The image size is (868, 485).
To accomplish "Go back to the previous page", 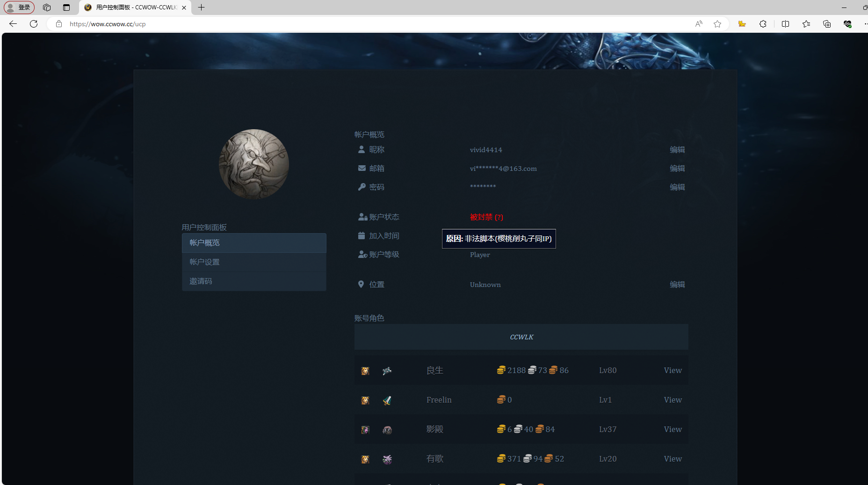I will point(13,24).
